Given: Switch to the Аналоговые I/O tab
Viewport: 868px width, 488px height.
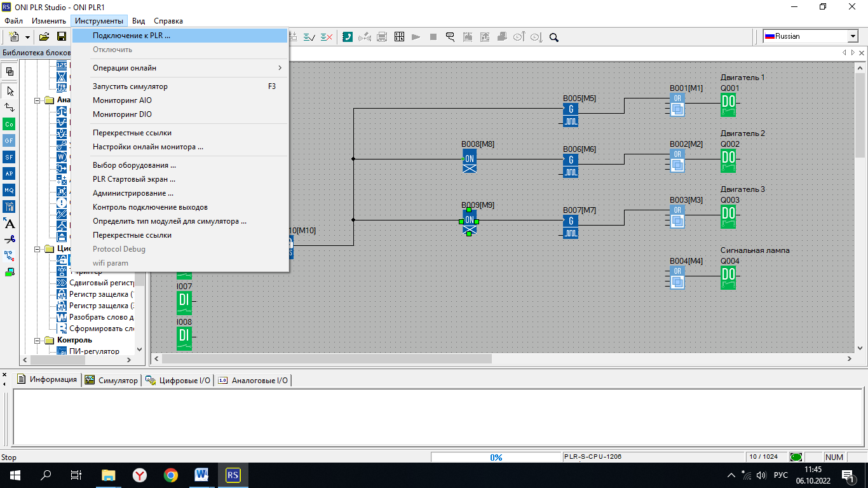Looking at the screenshot, I should pyautogui.click(x=253, y=380).
